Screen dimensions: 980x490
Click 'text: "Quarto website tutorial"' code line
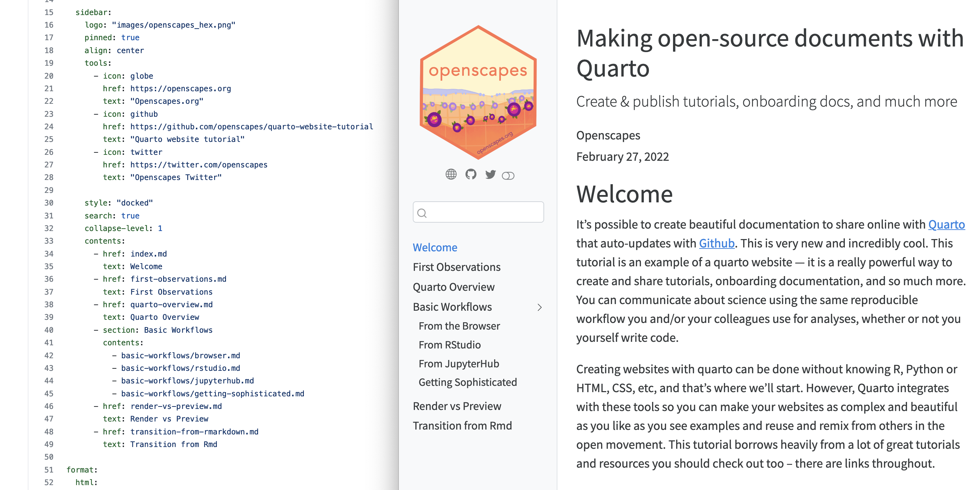click(174, 139)
